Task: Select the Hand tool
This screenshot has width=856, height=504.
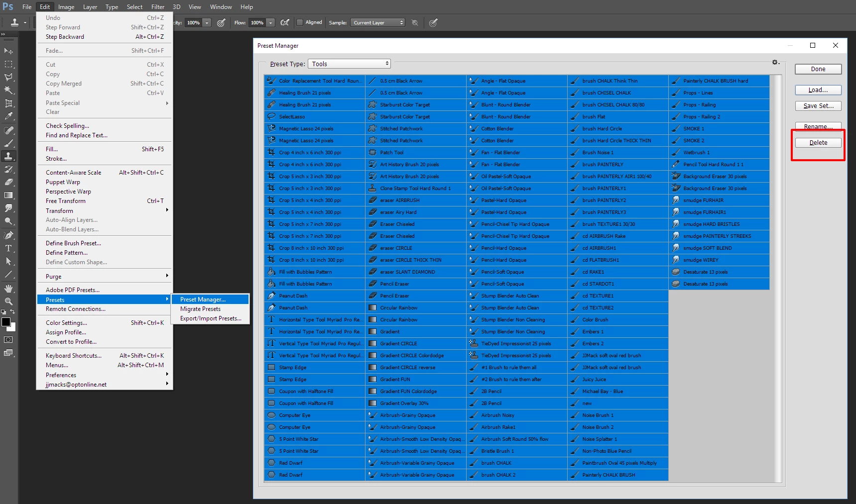Action: 8,289
